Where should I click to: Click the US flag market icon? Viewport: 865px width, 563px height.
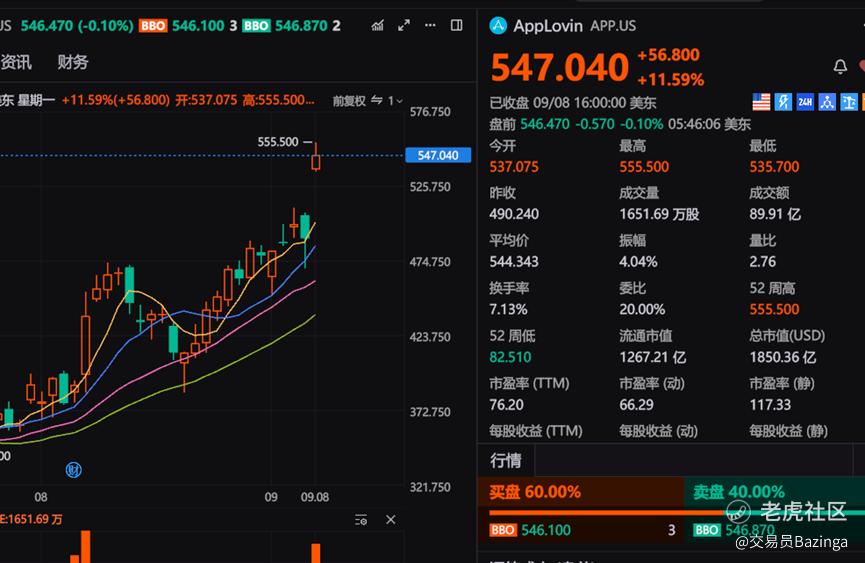coord(761,102)
